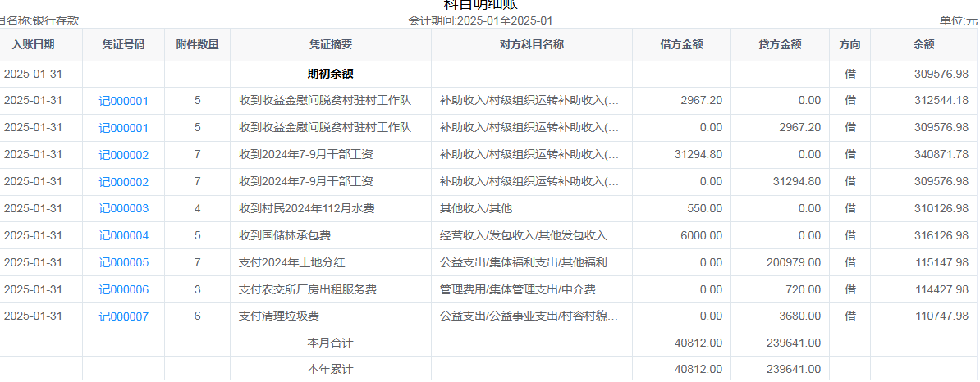Click the 凭证号码 column header
This screenshot has width=980, height=382.
pos(123,44)
